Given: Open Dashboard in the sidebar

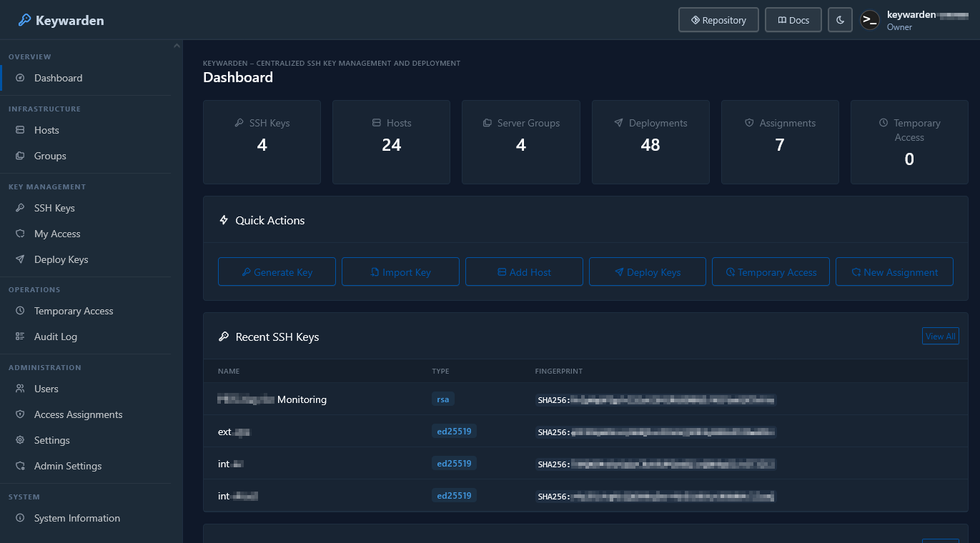Looking at the screenshot, I should pos(86,78).
